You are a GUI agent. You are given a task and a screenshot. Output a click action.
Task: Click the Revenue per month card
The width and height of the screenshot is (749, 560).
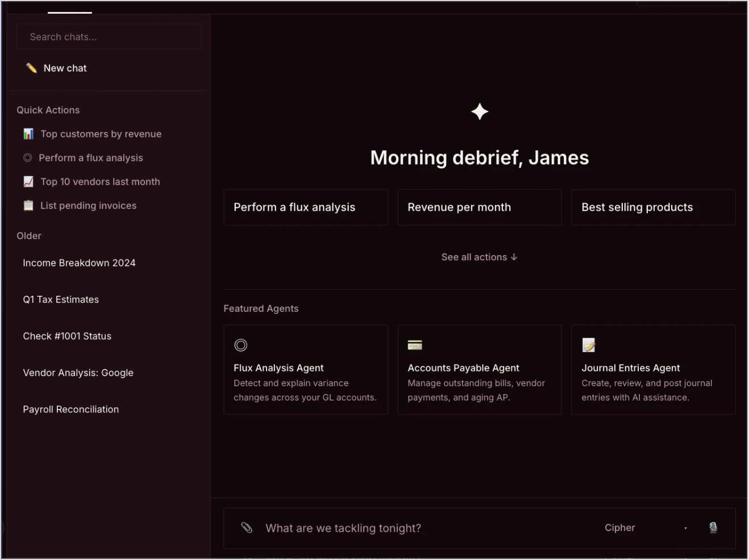coord(480,207)
